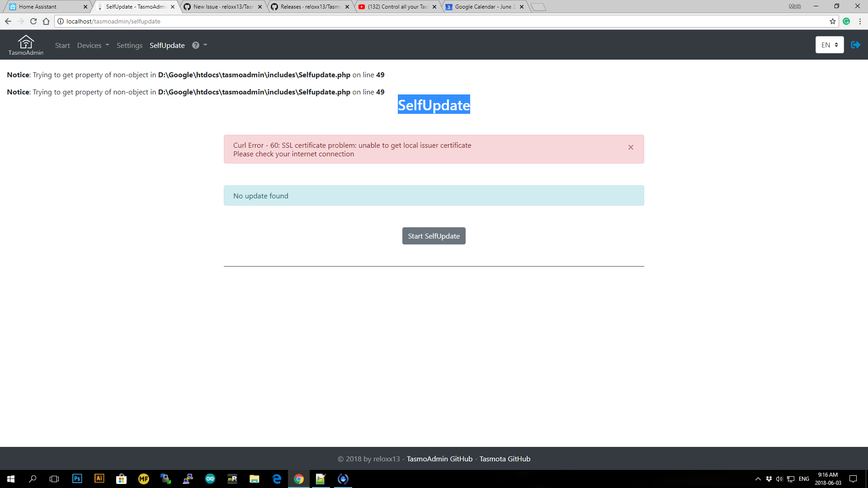The height and width of the screenshot is (488, 868).
Task: Bookmark the page using the star icon
Action: 832,21
